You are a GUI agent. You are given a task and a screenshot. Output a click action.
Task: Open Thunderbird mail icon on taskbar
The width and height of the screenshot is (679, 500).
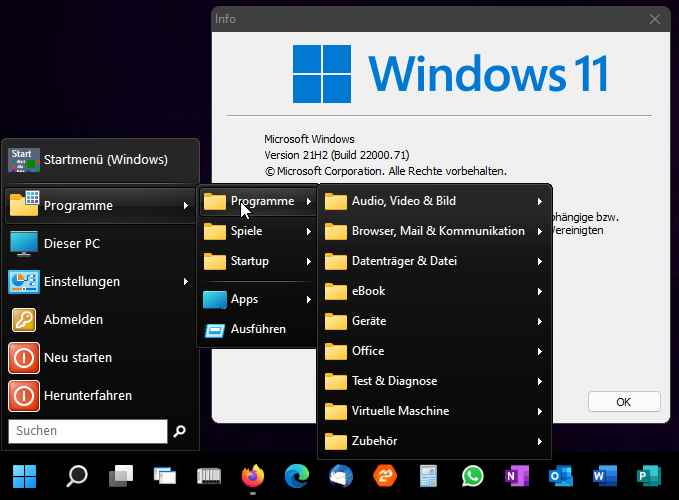coord(341,476)
